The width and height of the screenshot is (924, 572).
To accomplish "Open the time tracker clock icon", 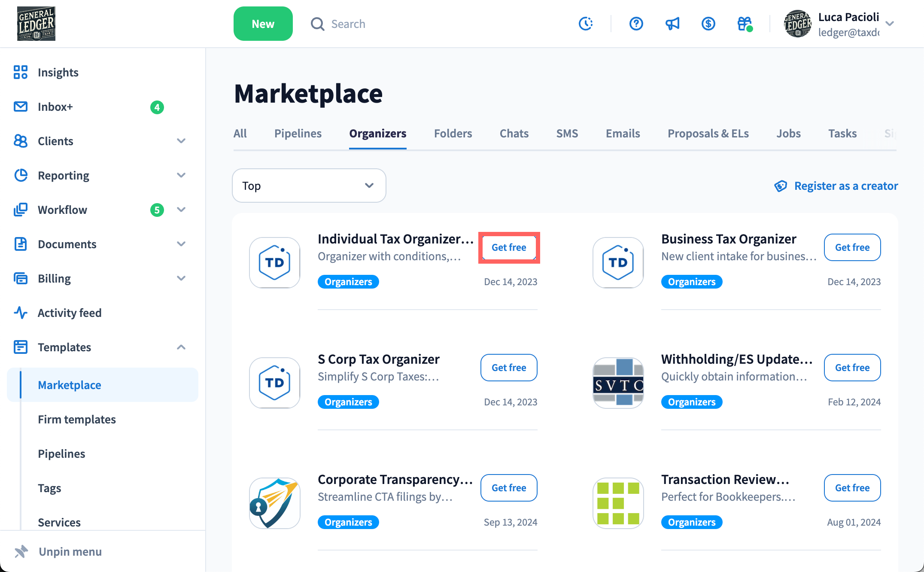I will tap(586, 24).
